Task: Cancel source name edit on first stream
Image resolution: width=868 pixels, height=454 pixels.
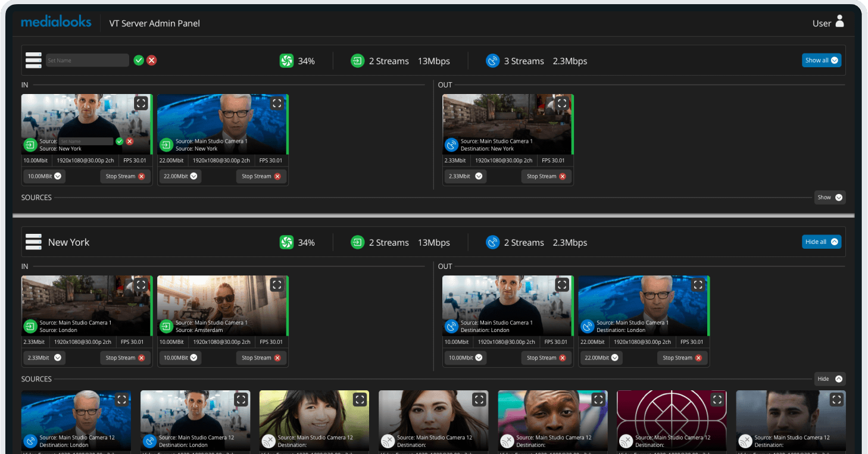Action: tap(130, 142)
